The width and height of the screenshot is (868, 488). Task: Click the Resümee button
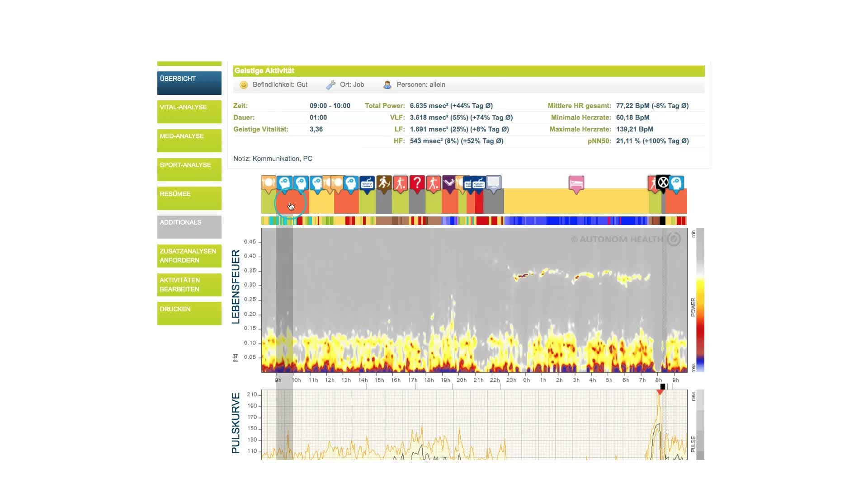pos(189,198)
